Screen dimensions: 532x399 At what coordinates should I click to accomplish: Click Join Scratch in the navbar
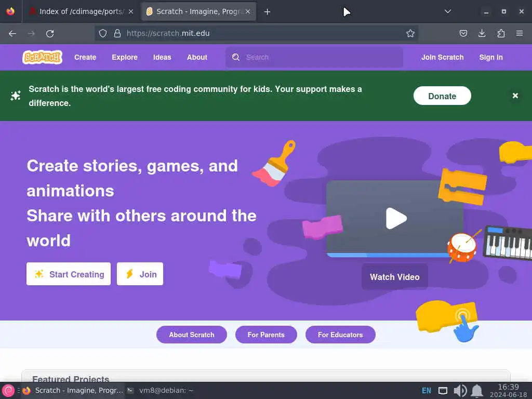[x=443, y=57]
